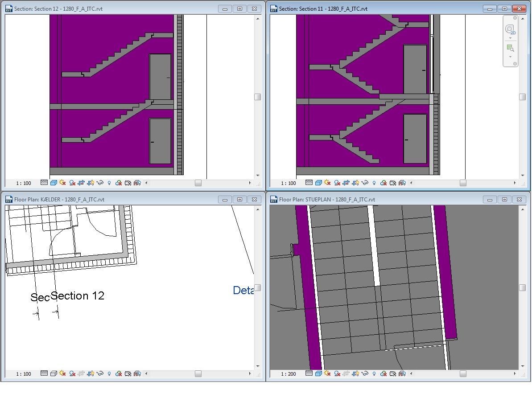Close the navigation bar with its X button

tap(515, 18)
